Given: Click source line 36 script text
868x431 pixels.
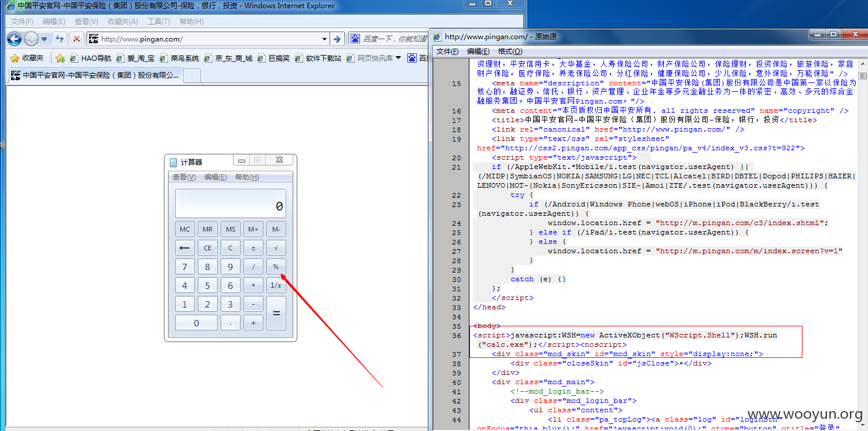Looking at the screenshot, I should click(625, 340).
